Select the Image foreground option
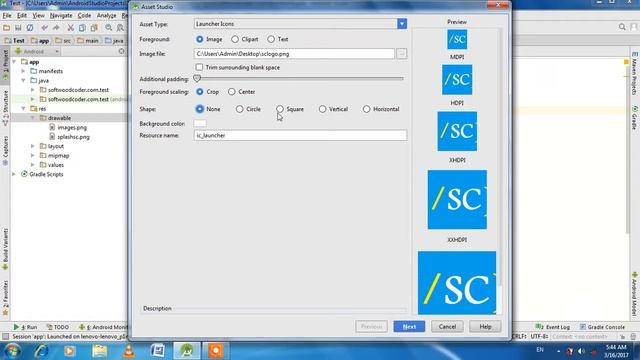640x360 pixels. tap(200, 39)
